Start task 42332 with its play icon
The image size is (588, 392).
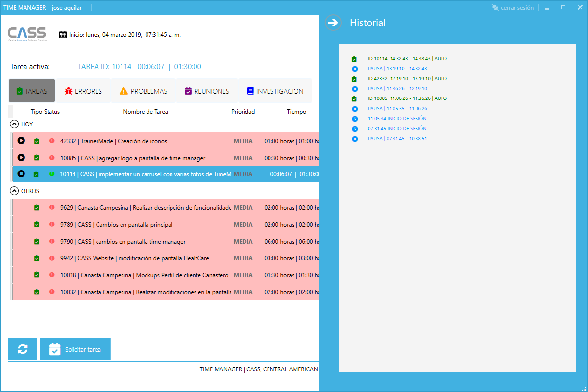[21, 141]
